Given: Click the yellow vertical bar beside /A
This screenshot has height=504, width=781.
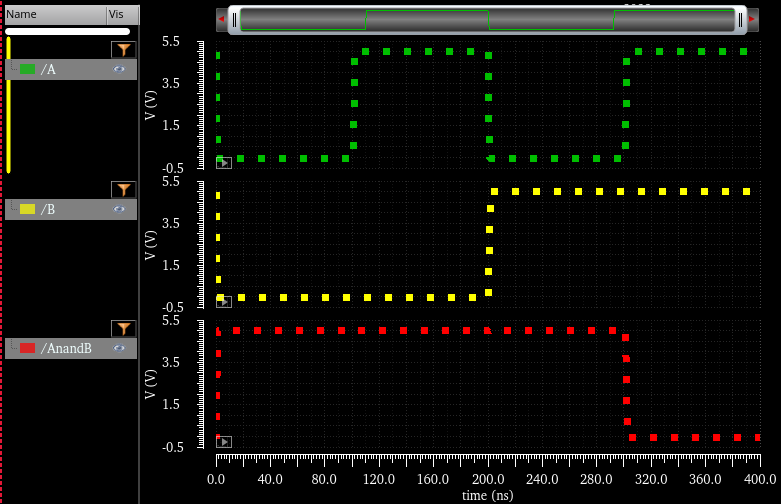Looking at the screenshot, I should click(8, 105).
